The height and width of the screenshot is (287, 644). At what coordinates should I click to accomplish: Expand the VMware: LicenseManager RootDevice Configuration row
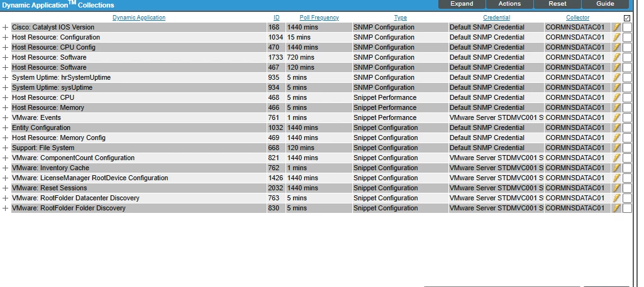point(5,178)
